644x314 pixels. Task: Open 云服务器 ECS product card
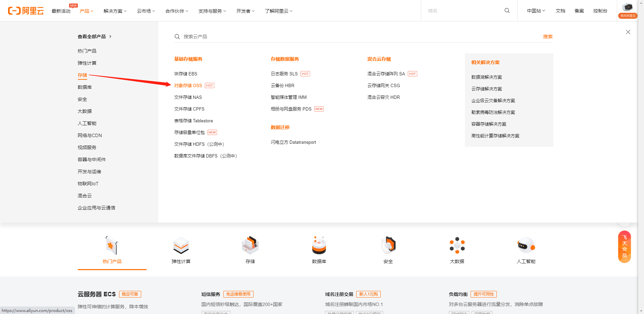97,294
